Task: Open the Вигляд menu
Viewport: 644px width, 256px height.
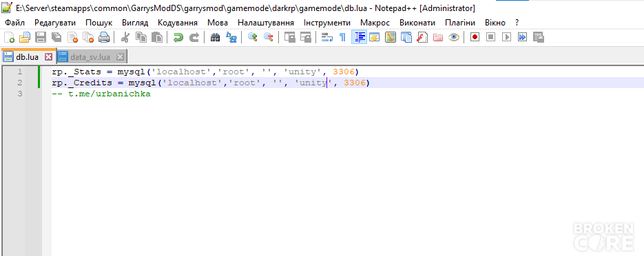Action: click(135, 23)
